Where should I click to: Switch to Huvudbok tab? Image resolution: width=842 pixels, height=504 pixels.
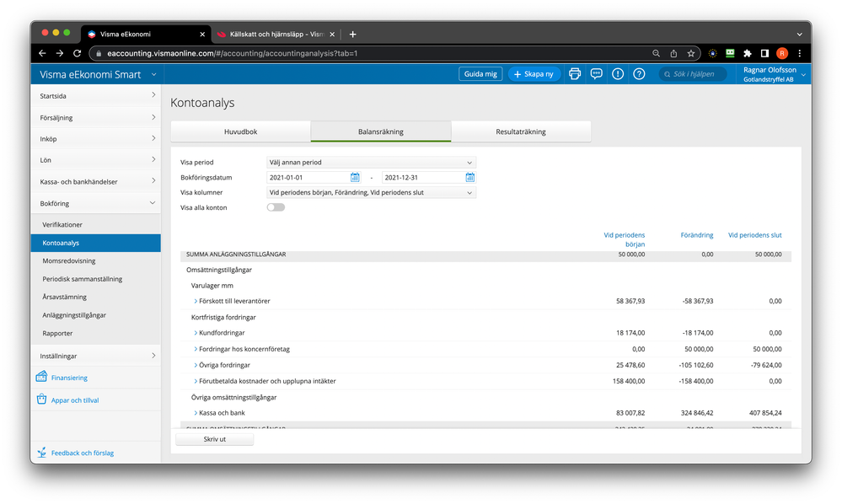(240, 131)
